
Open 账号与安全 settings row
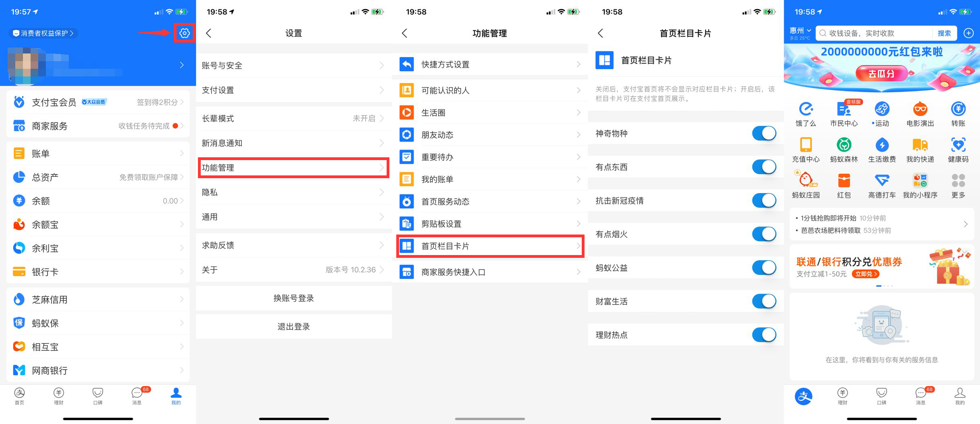pos(294,65)
